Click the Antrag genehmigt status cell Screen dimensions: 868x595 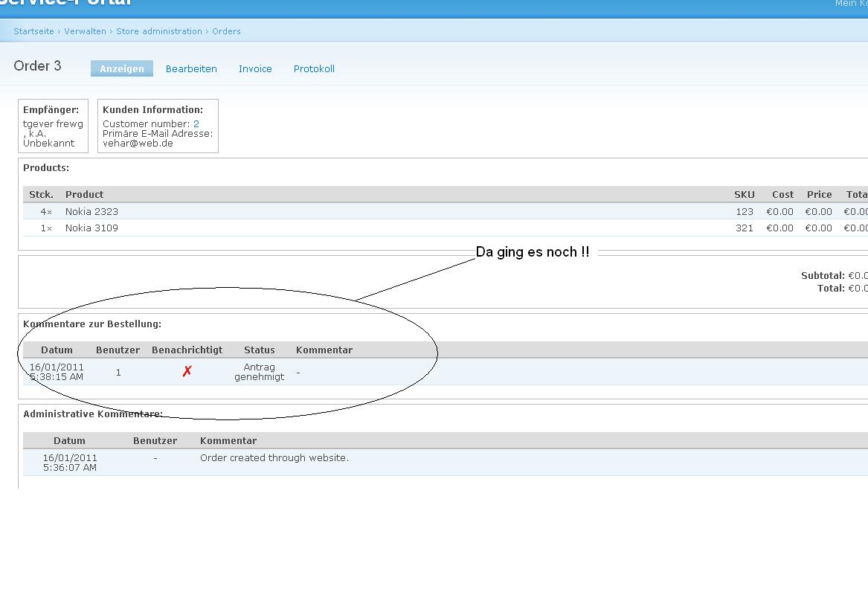pyautogui.click(x=259, y=372)
